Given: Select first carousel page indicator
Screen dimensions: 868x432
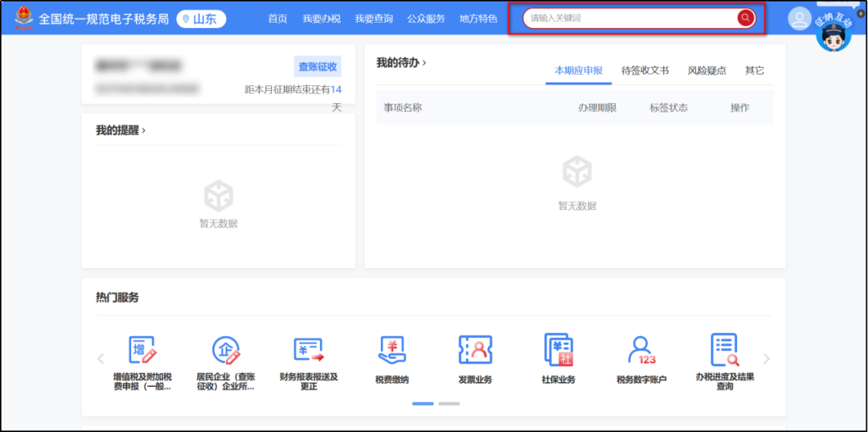Looking at the screenshot, I should point(423,404).
